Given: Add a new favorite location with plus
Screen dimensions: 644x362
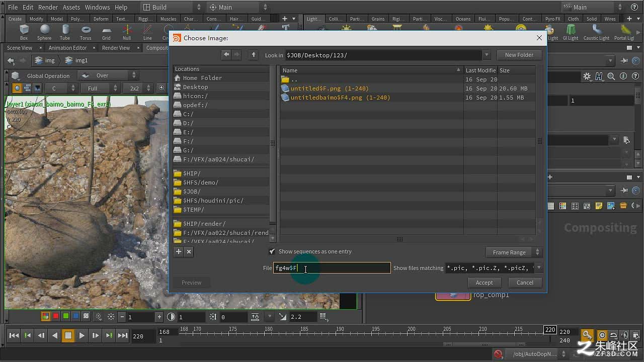Looking at the screenshot, I should tap(179, 252).
